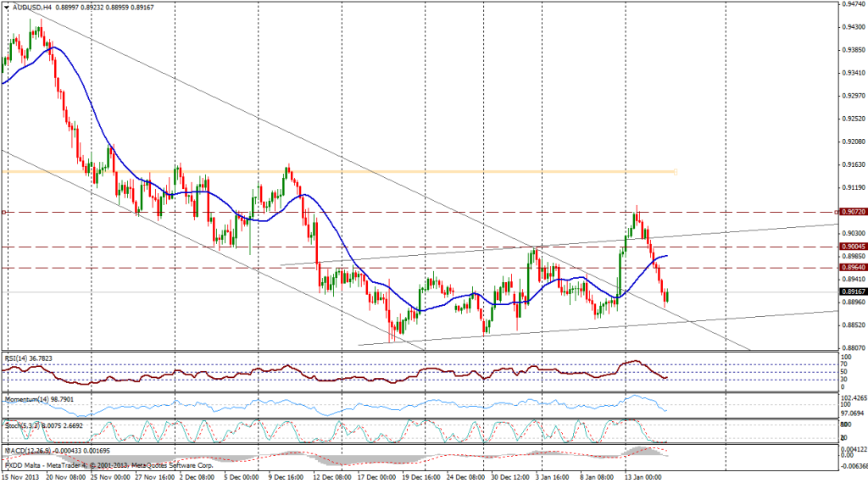Select the 0.89640 red price tag
Image resolution: width=868 pixels, height=483 pixels.
(x=852, y=268)
